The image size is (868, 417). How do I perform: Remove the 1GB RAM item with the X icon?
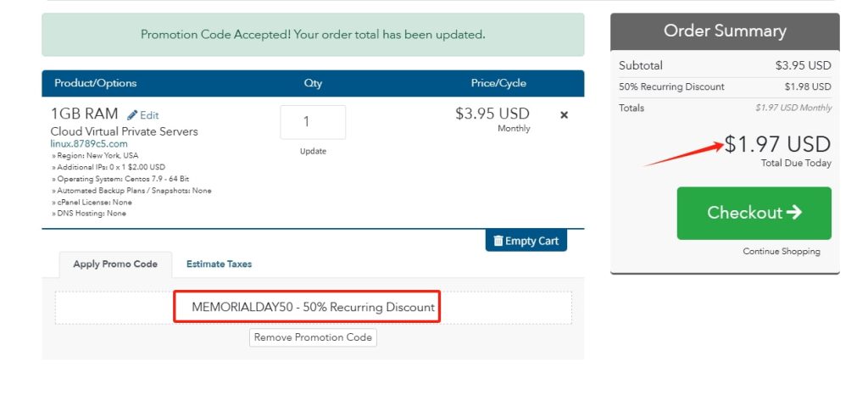(565, 114)
